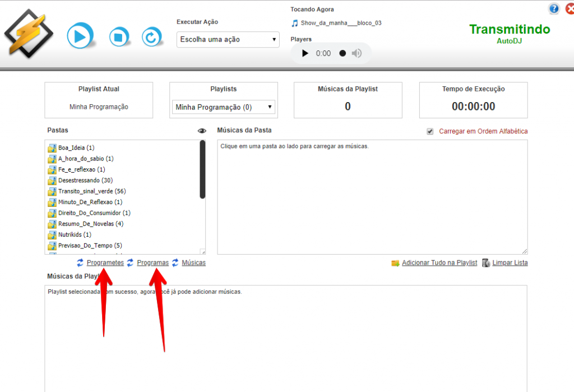Toggle the eye icon in the Pastas panel
Viewport: 574px width, 392px height.
pyautogui.click(x=202, y=130)
